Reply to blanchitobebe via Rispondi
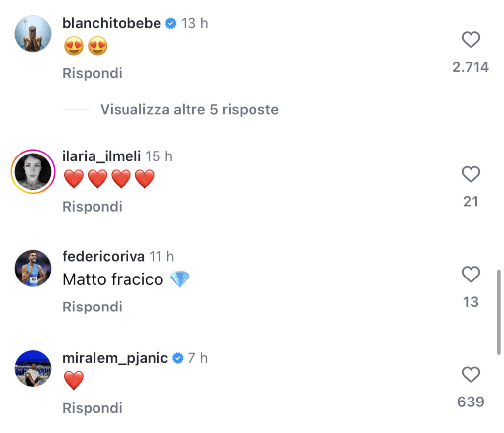The image size is (504, 433). (93, 73)
